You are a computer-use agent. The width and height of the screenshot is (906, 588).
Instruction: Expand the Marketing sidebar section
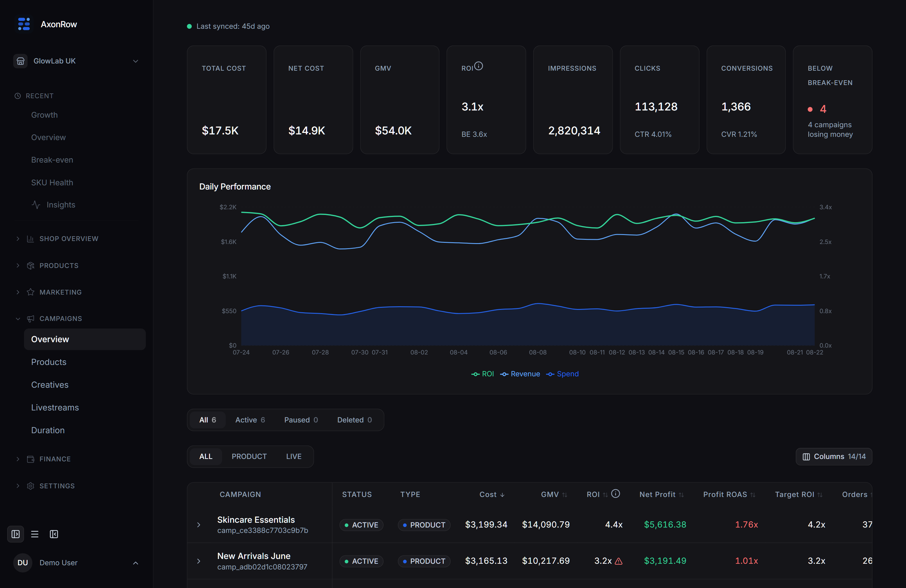click(x=18, y=292)
